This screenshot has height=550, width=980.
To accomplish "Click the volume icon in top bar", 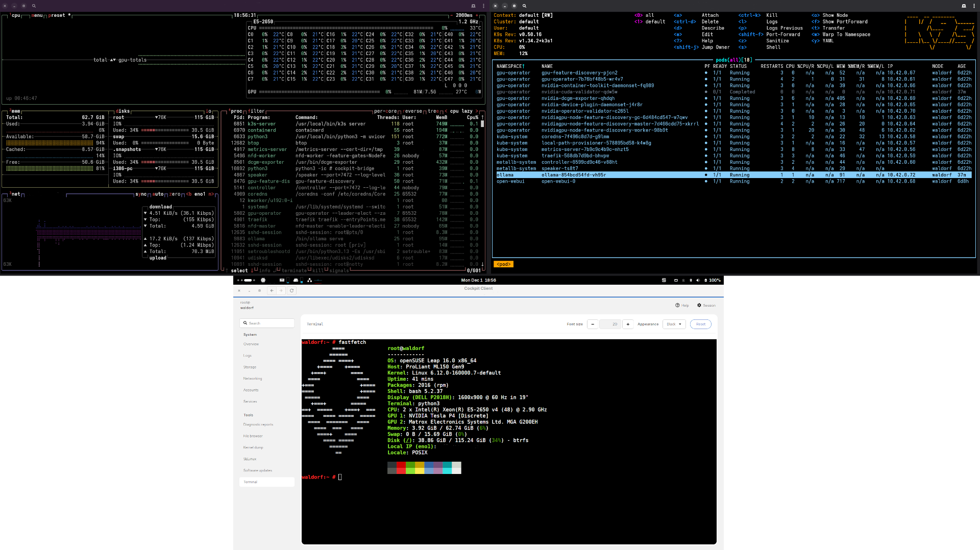I will 698,280.
